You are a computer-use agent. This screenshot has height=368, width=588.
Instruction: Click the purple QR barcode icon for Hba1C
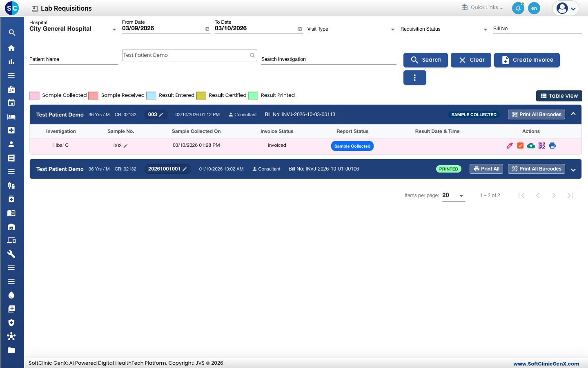[541, 146]
